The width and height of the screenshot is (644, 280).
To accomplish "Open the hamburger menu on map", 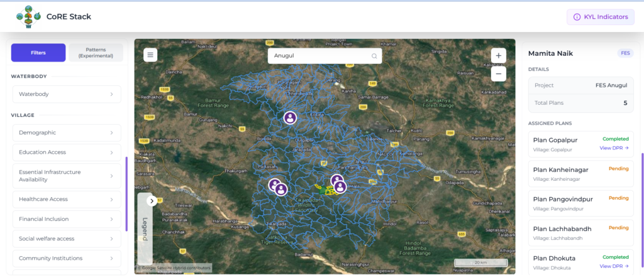I will pos(150,55).
